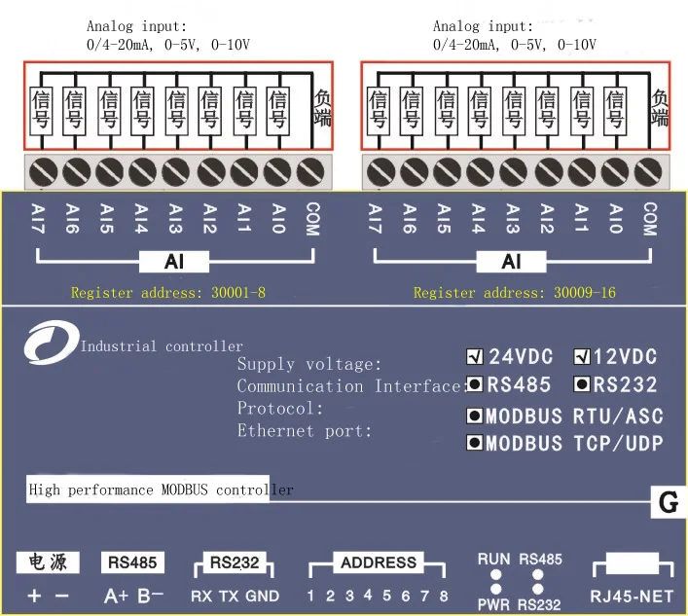
Task: Click the AI3 screw terminal in the 30001-8 block
Action: pos(176,171)
